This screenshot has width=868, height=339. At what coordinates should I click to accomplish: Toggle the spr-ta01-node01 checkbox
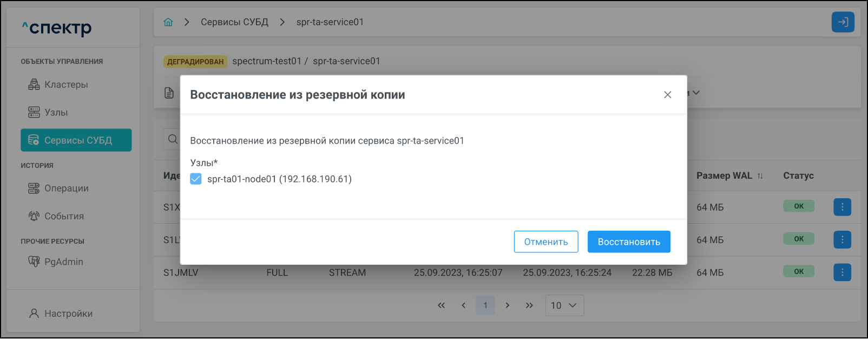click(196, 179)
